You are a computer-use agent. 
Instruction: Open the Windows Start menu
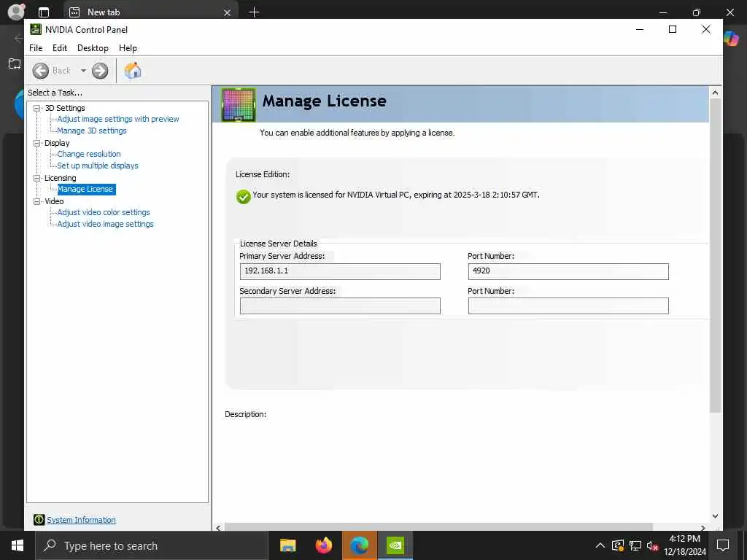tap(18, 545)
